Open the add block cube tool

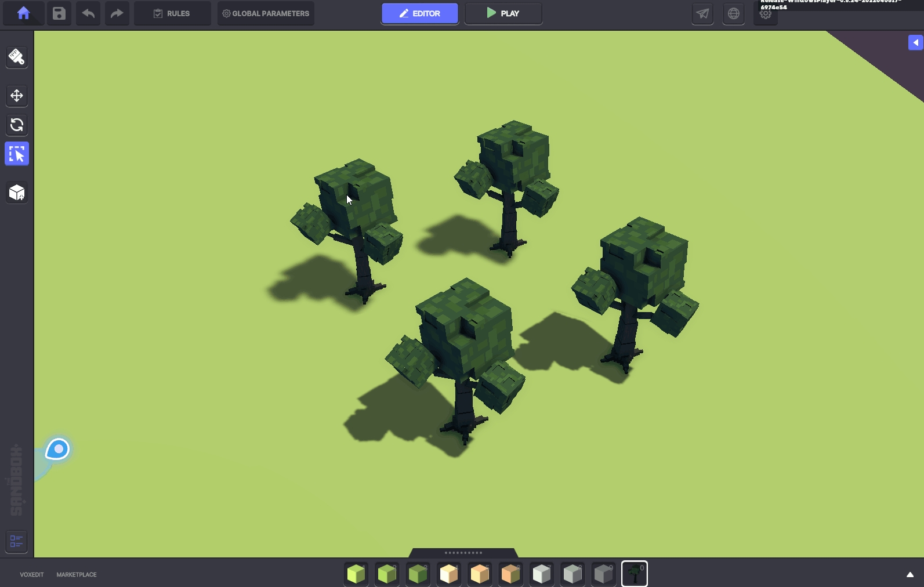pyautogui.click(x=17, y=193)
